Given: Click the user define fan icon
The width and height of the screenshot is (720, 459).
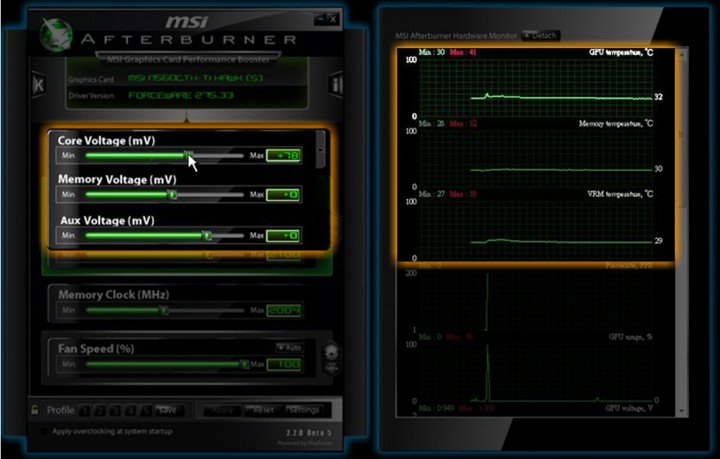Looking at the screenshot, I should (x=331, y=358).
